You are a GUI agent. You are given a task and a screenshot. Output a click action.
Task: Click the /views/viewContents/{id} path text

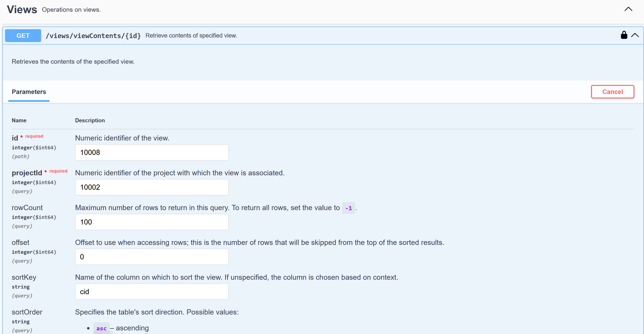point(93,36)
